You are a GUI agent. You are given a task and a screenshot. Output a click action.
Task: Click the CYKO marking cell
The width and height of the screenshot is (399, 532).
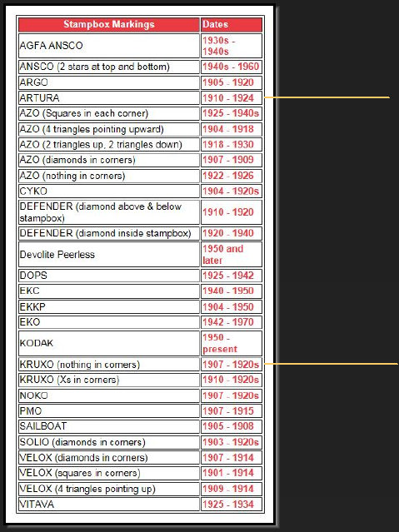108,191
